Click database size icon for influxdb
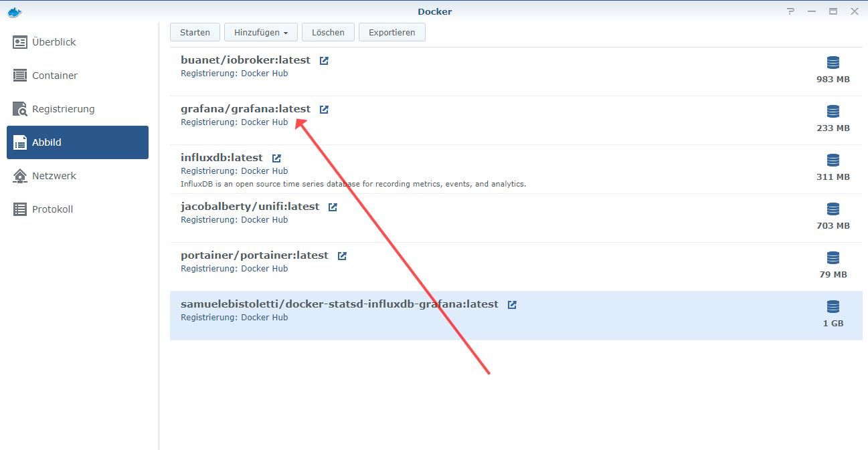 pyautogui.click(x=833, y=160)
